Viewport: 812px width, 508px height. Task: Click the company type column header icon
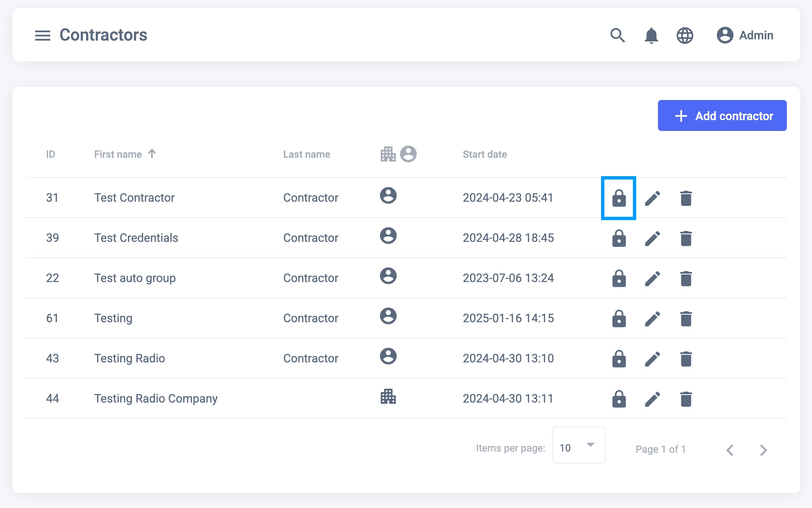click(x=388, y=154)
